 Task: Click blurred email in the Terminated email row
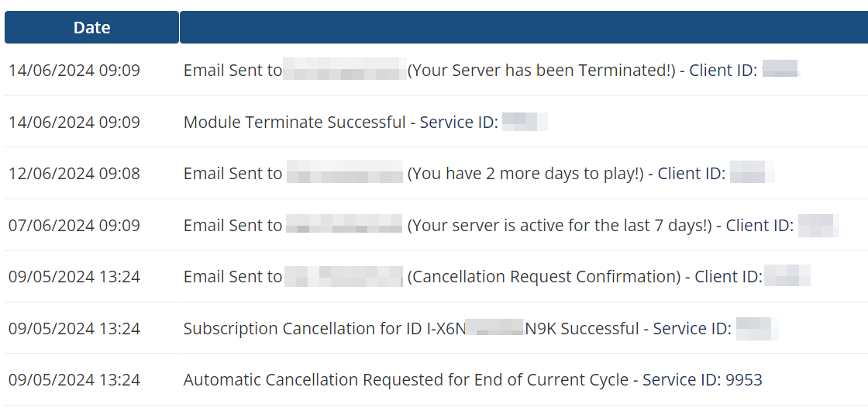(x=345, y=71)
